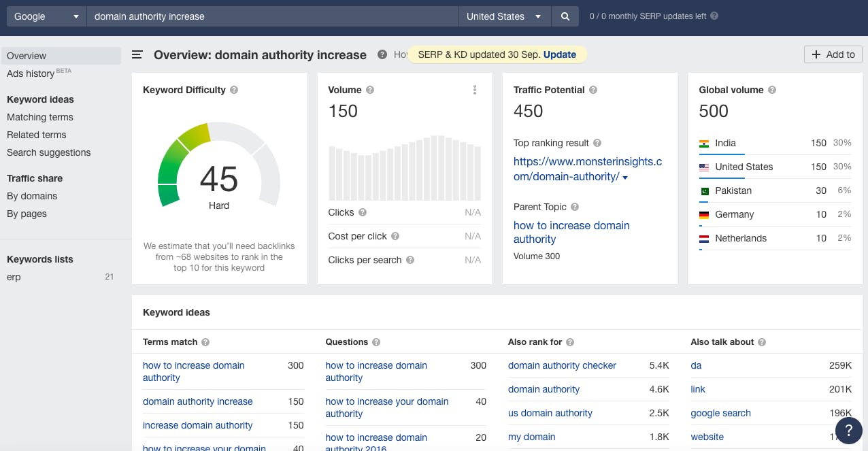The image size is (868, 451).
Task: Click the Pakistan 6% share value
Action: click(x=844, y=190)
